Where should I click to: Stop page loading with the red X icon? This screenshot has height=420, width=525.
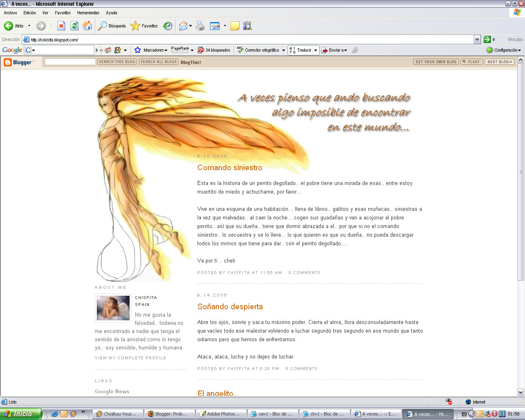click(x=61, y=26)
